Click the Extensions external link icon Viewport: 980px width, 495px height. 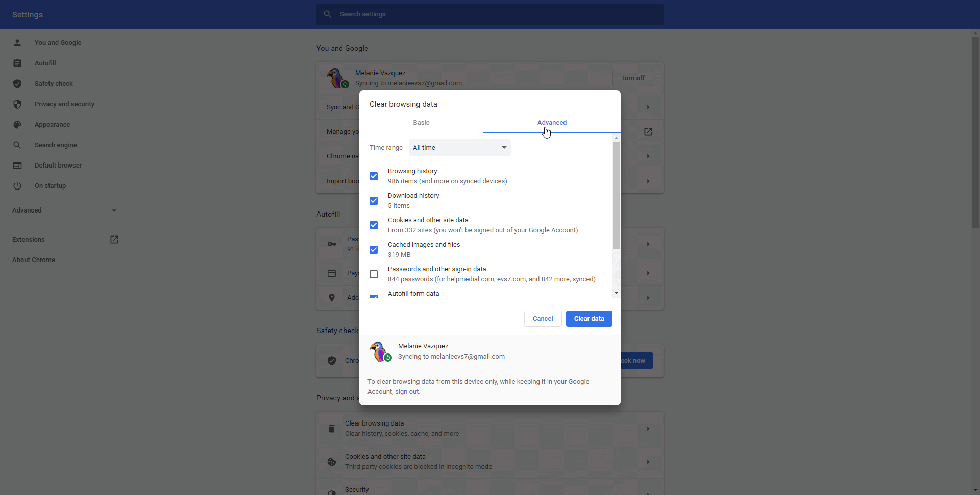click(114, 240)
